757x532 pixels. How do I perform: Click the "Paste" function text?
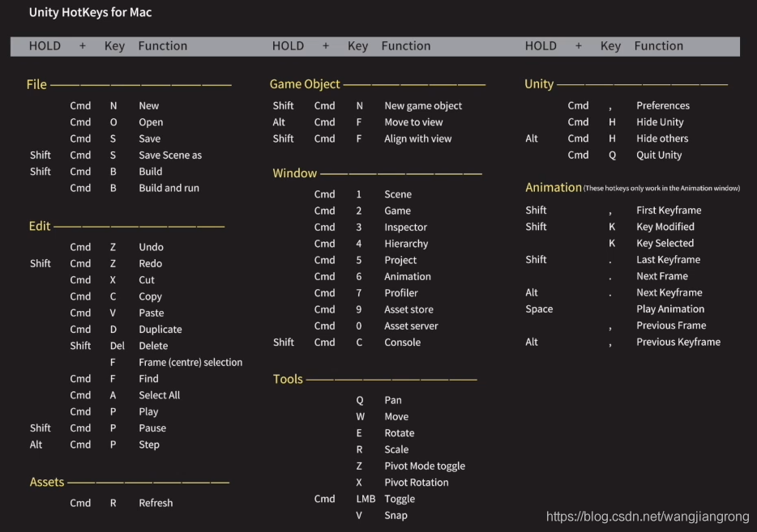[x=151, y=313]
